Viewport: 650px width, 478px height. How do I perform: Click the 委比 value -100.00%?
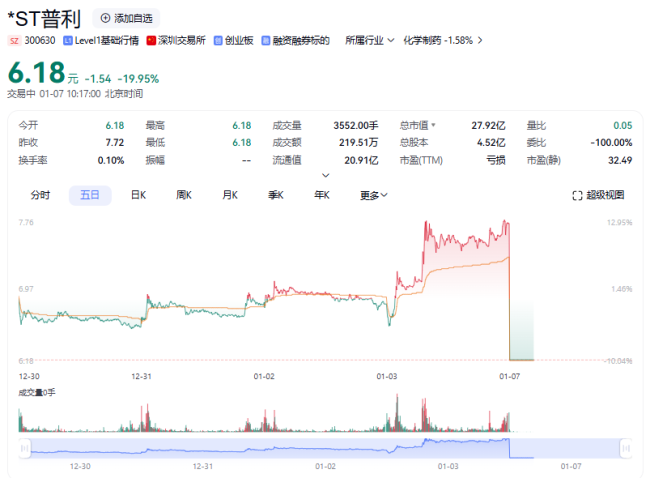(611, 143)
